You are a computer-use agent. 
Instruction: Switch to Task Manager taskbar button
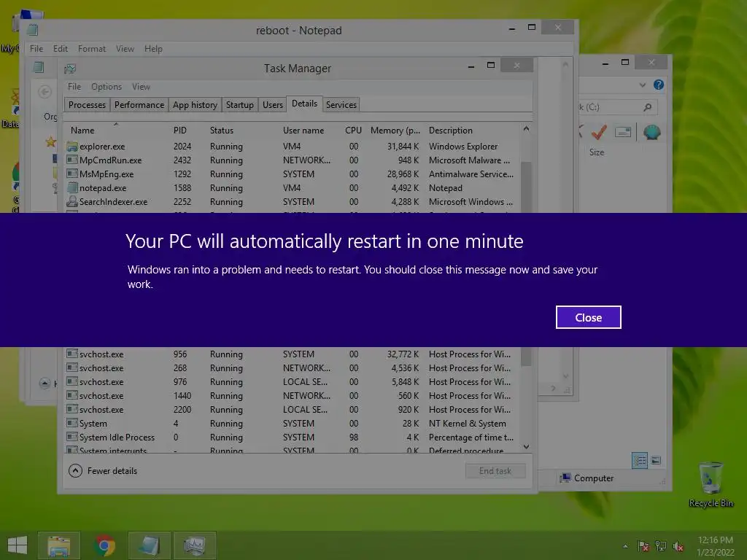pyautogui.click(x=195, y=545)
